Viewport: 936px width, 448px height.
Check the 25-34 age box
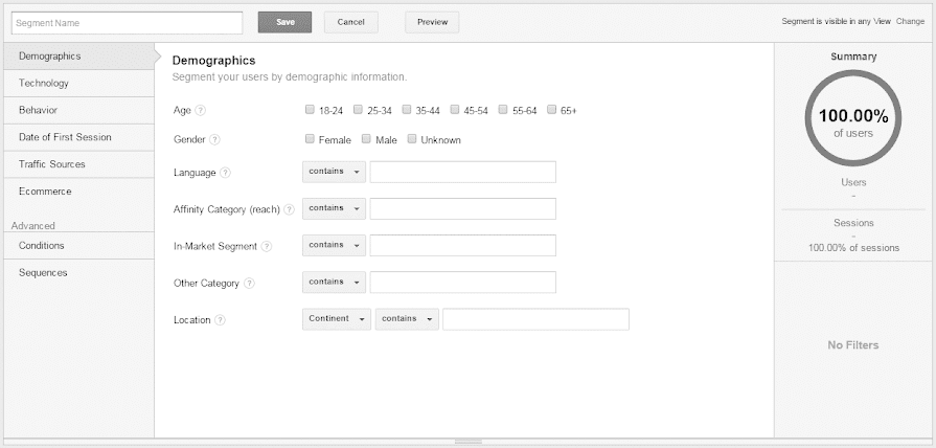tap(358, 110)
